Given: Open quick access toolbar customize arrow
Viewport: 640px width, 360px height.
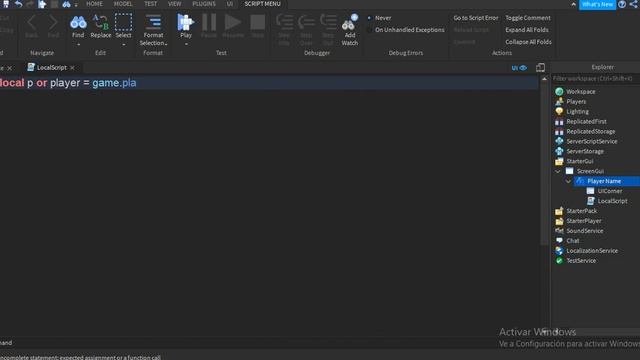Looking at the screenshot, I should [76, 5].
